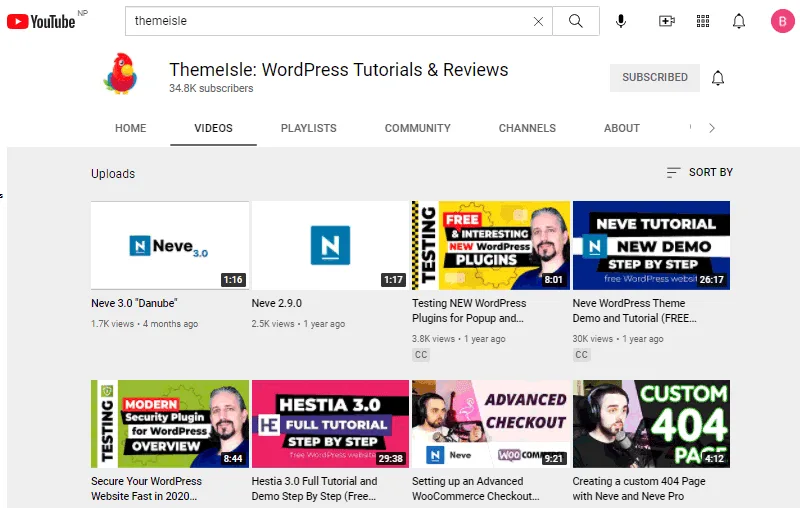Screen dimensions: 800x508
Task: Open the YouTube home logo
Action: coord(41,21)
